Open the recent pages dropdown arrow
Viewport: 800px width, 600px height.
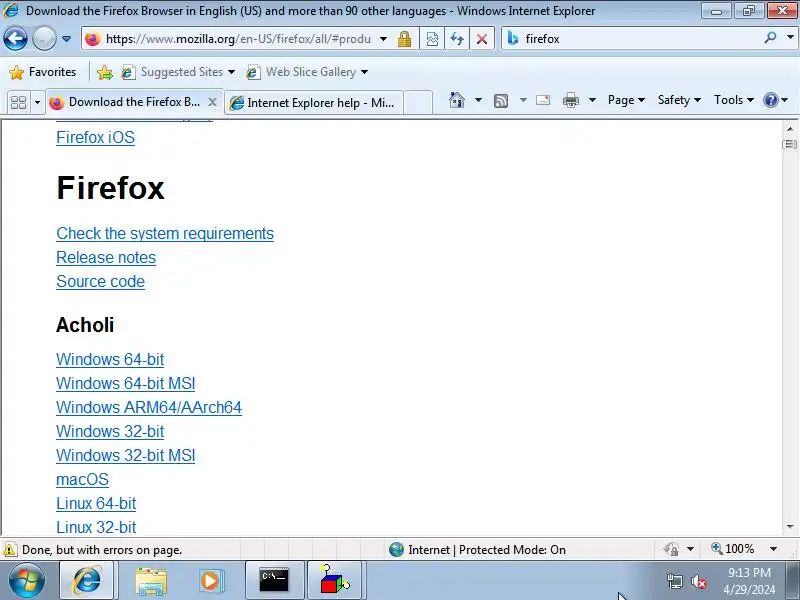pos(66,39)
